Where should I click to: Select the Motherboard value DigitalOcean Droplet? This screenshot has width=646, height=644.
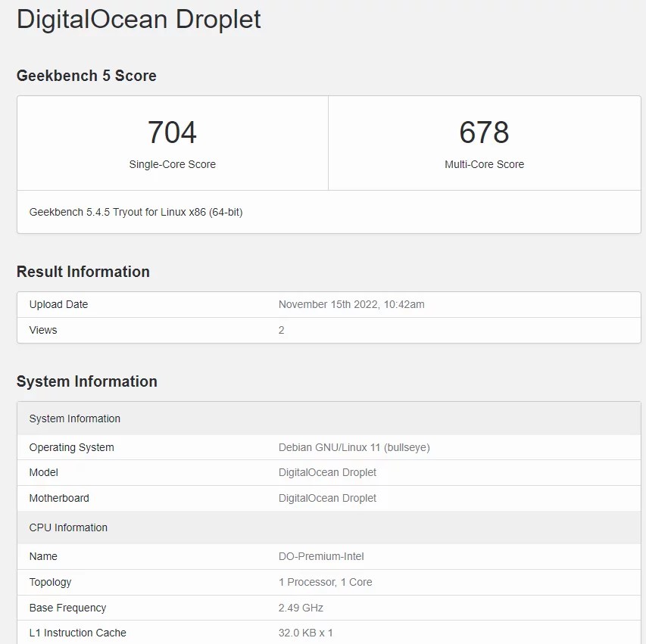(327, 498)
